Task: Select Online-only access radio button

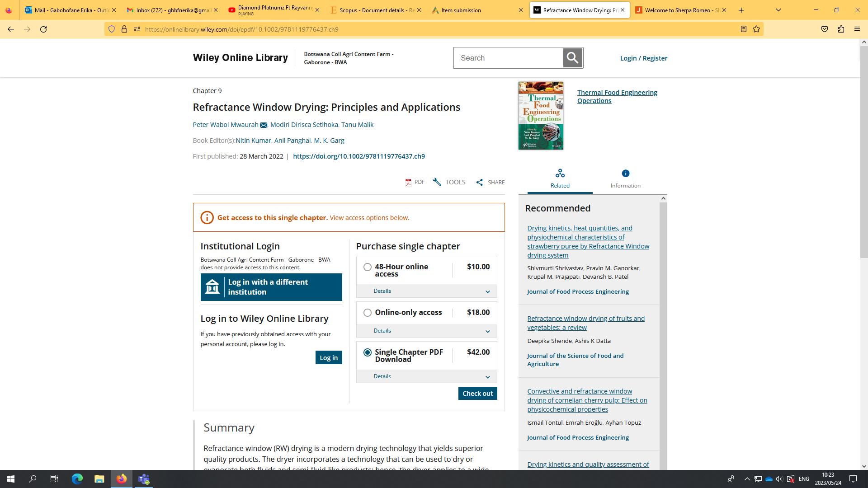Action: [368, 313]
